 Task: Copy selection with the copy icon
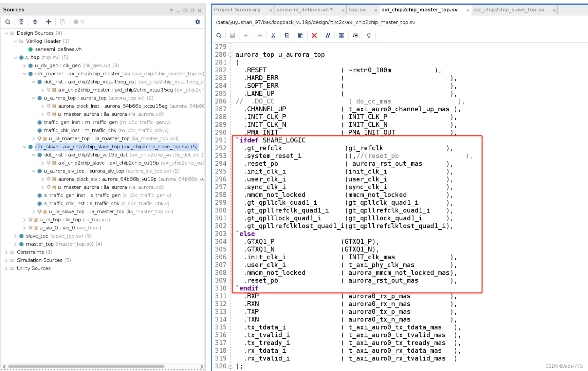click(287, 35)
